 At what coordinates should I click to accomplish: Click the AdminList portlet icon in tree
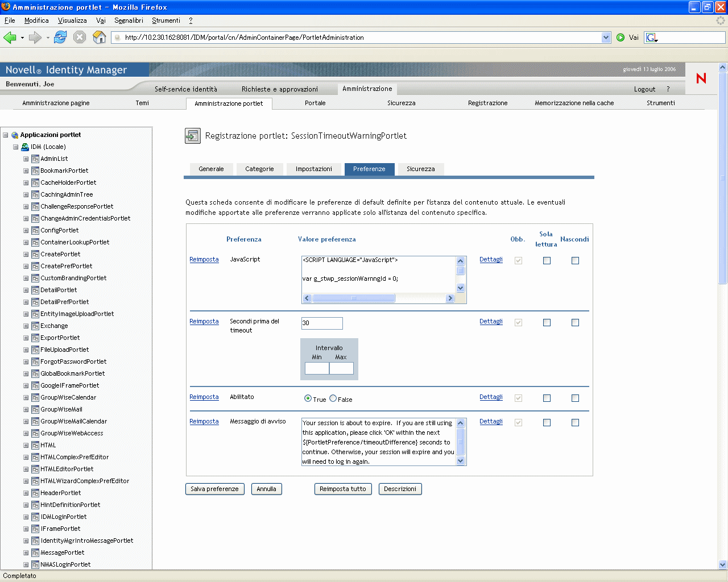click(35, 159)
